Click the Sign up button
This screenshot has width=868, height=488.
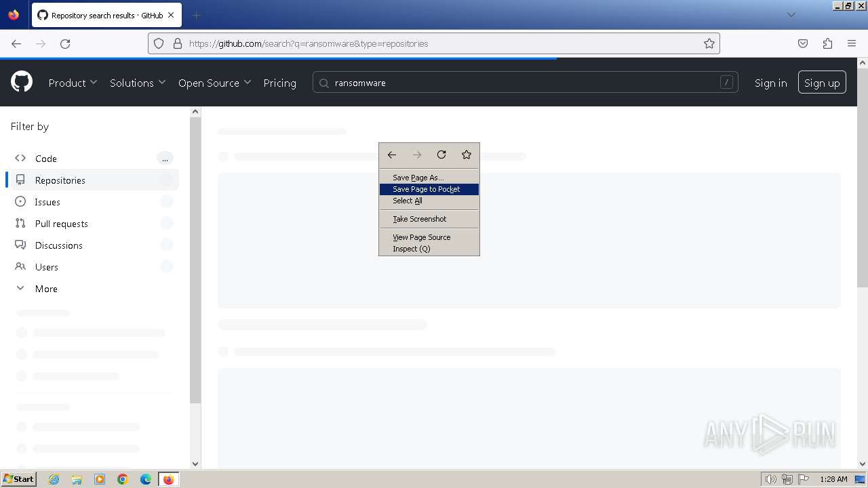pyautogui.click(x=822, y=83)
